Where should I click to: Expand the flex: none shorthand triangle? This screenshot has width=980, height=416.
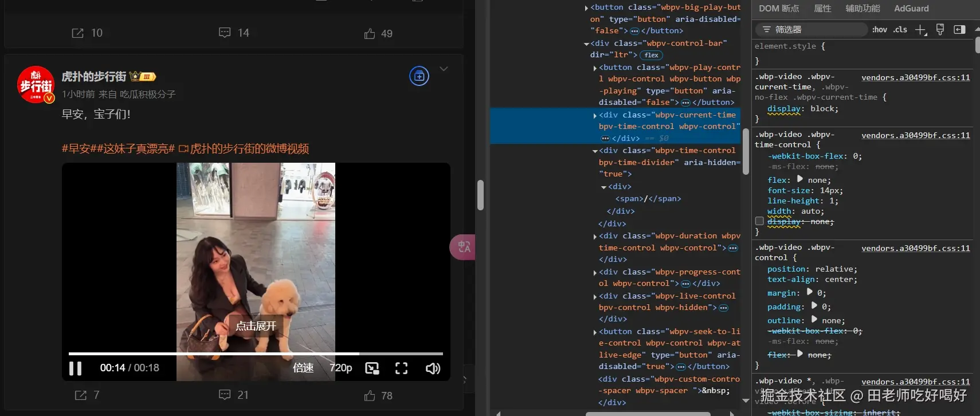click(800, 179)
